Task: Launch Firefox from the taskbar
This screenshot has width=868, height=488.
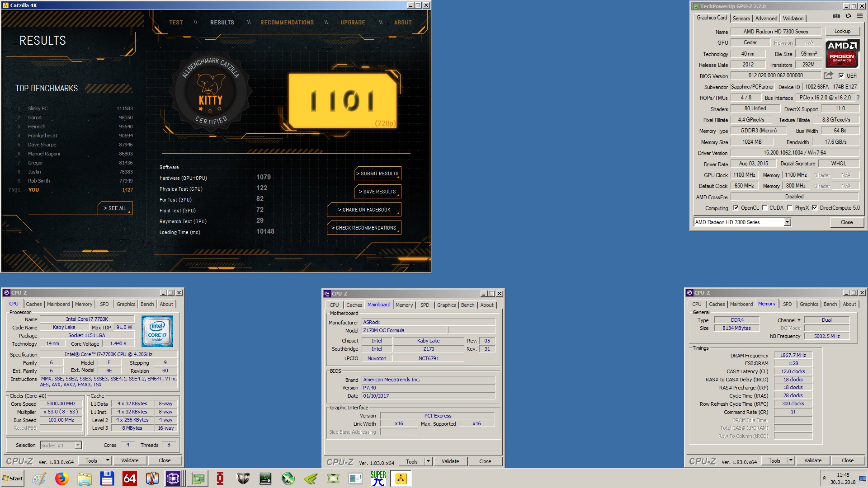Action: click(61, 479)
